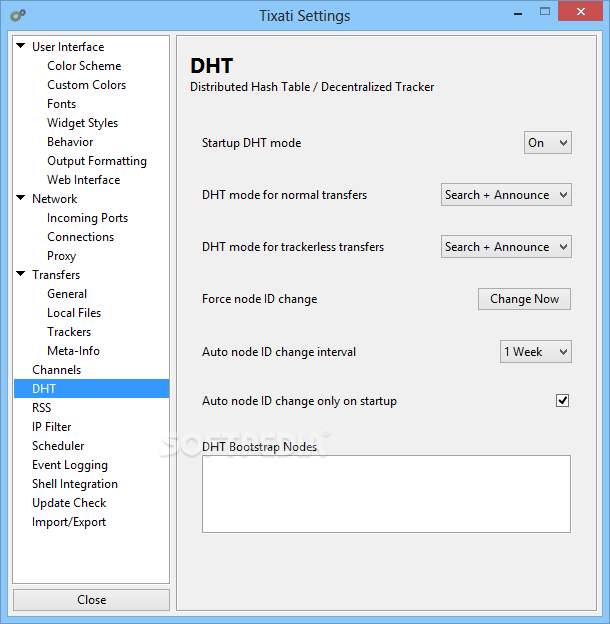Click 'Auto node ID change interval' label
The width and height of the screenshot is (610, 624).
click(x=279, y=352)
